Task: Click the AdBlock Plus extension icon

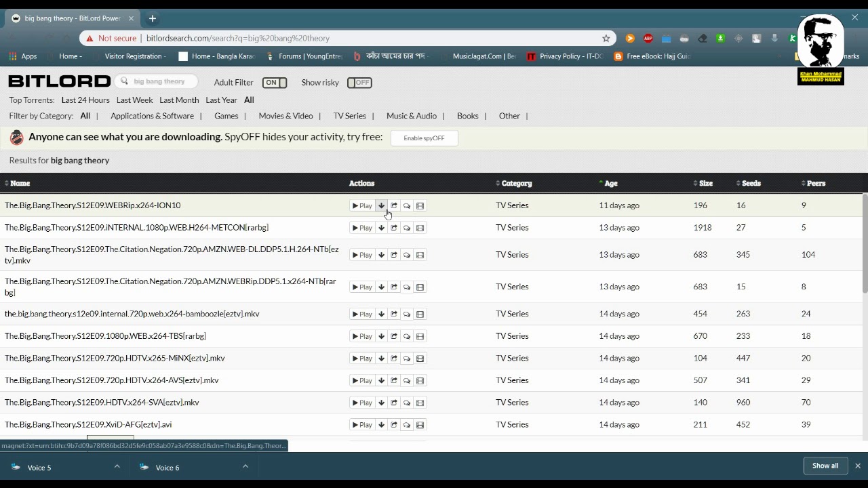Action: pos(648,39)
